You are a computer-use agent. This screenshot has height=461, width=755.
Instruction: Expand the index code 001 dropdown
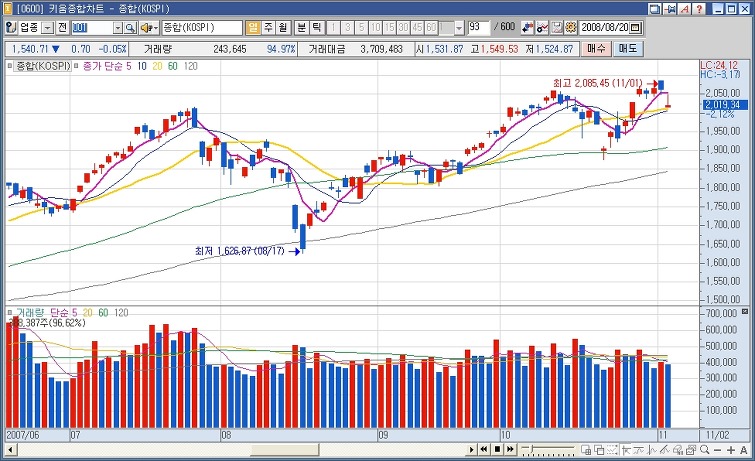pos(116,26)
